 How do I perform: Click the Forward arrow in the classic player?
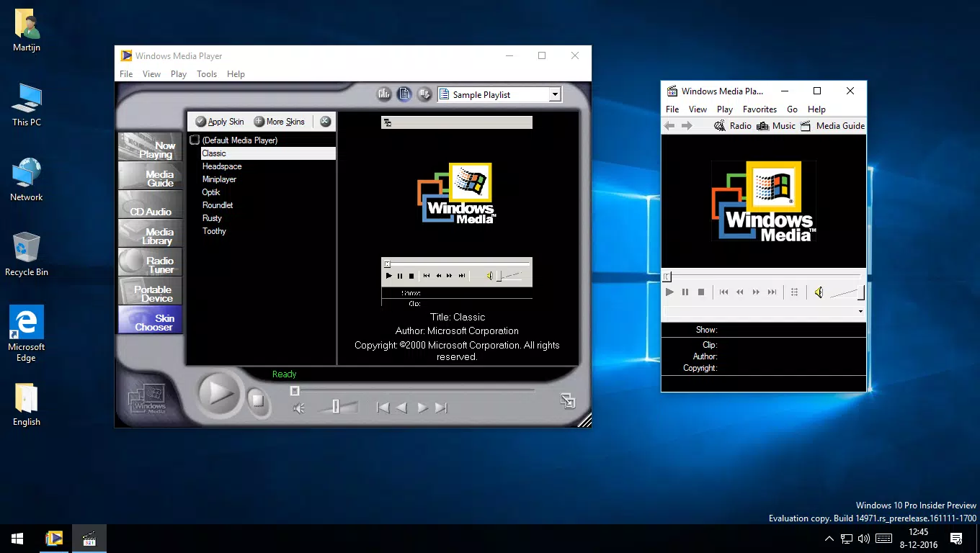click(687, 126)
